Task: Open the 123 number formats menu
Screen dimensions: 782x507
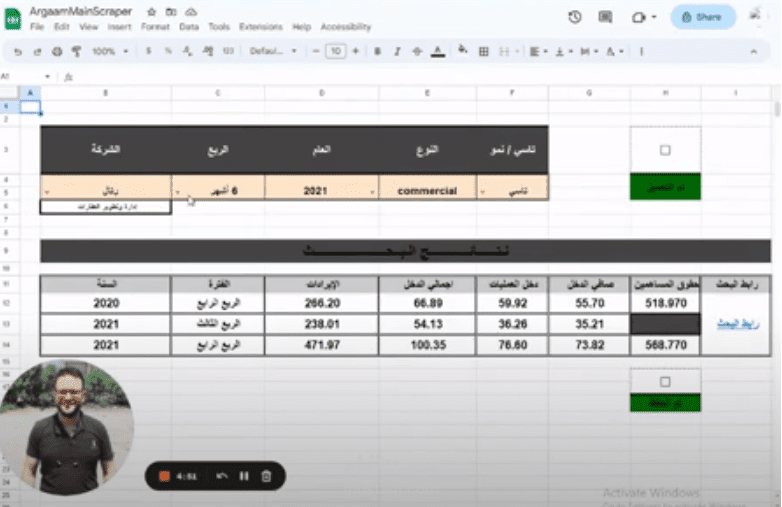Action: (228, 51)
